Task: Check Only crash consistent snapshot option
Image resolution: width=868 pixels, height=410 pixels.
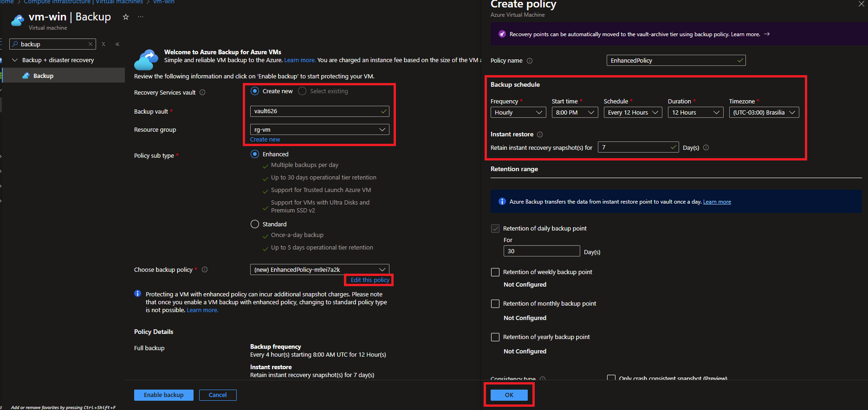Action: (x=611, y=378)
